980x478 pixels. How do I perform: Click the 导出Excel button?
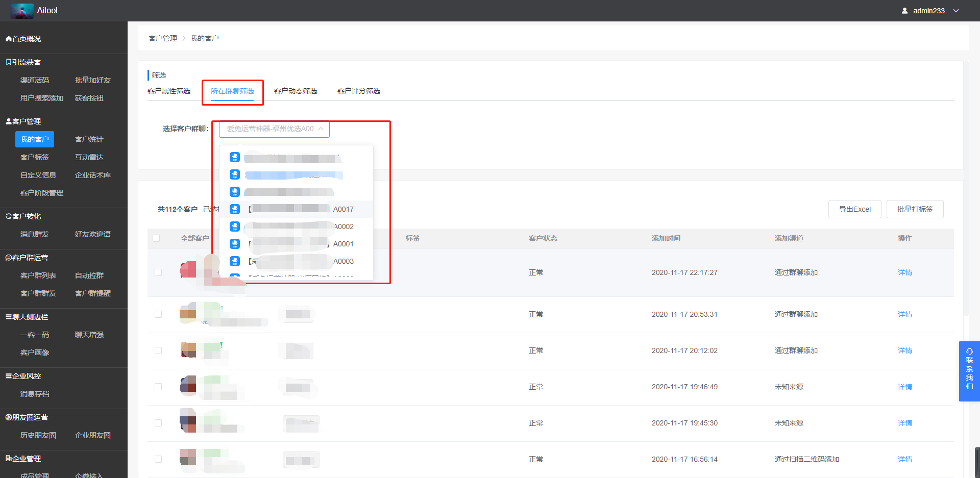[x=855, y=209]
